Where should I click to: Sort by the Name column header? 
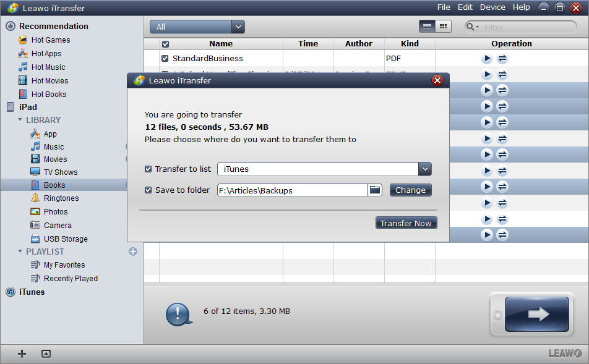click(221, 44)
